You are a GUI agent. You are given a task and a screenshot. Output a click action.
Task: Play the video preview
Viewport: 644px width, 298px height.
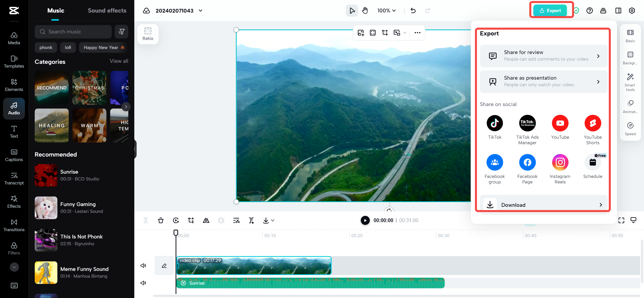pyautogui.click(x=365, y=220)
